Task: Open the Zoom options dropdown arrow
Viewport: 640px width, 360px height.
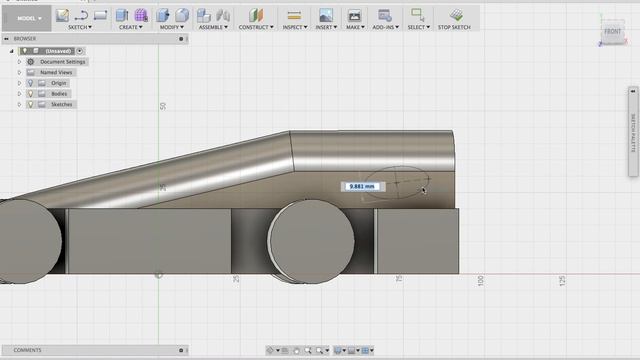Action: [x=327, y=350]
